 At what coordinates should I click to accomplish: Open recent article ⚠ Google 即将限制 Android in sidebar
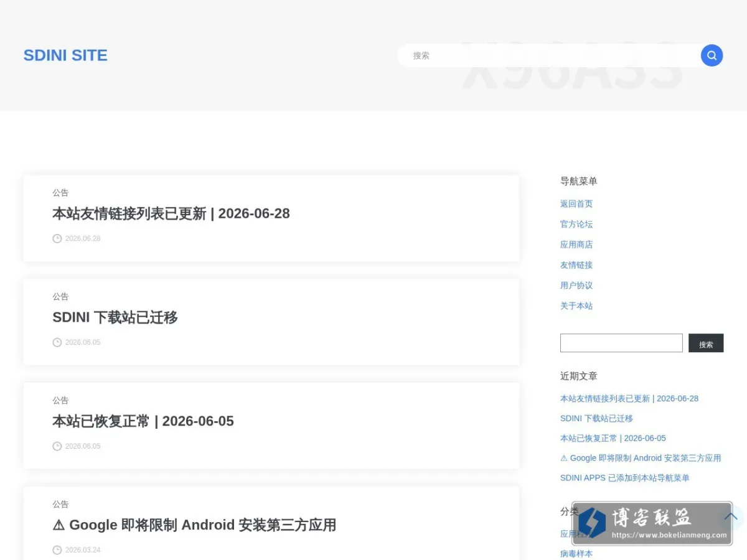tap(641, 458)
